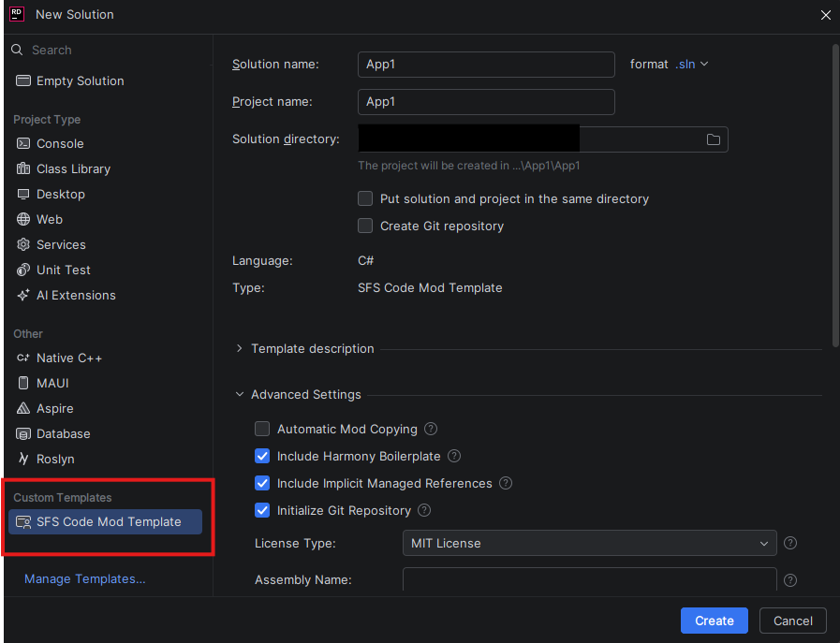The height and width of the screenshot is (643, 840).
Task: Click the Solution name input field
Action: coord(486,65)
